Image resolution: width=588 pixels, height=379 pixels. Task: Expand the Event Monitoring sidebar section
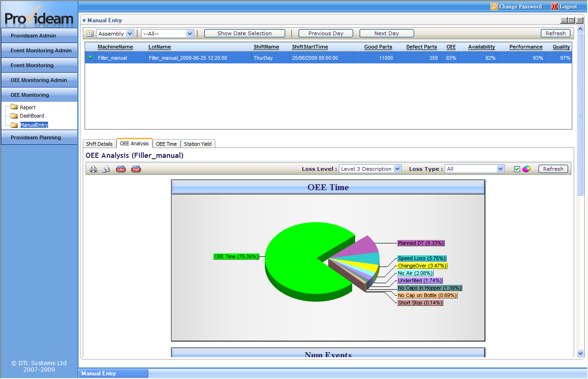(x=39, y=65)
